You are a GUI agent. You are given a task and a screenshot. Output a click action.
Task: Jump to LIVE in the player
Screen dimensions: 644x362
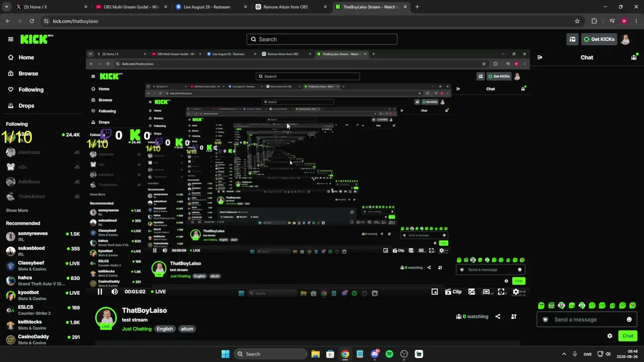158,292
